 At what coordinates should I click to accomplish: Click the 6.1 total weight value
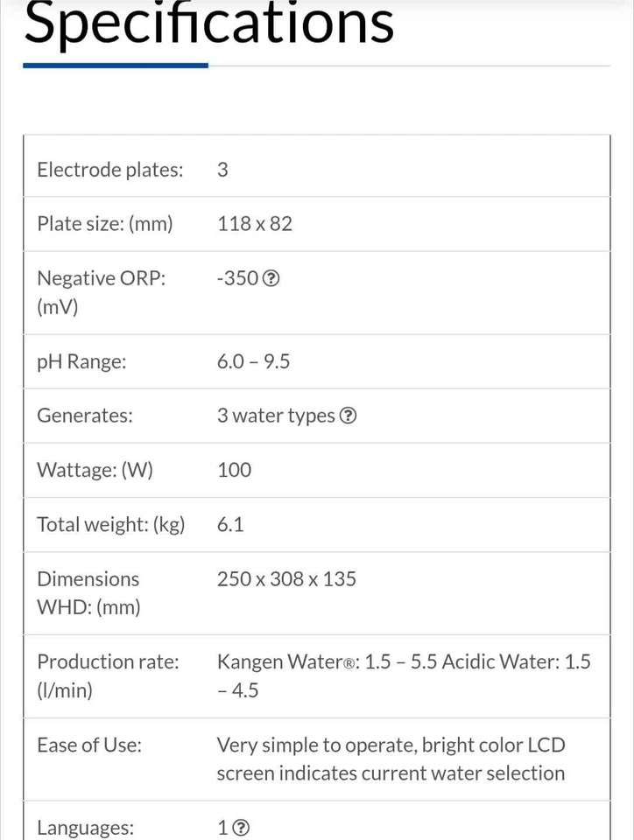[x=230, y=525]
